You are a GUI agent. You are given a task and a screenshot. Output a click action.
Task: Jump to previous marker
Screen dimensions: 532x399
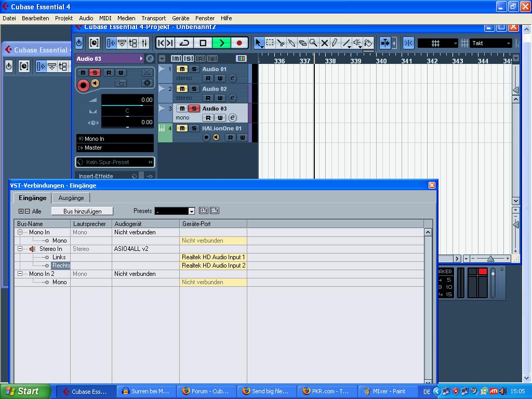(161, 43)
